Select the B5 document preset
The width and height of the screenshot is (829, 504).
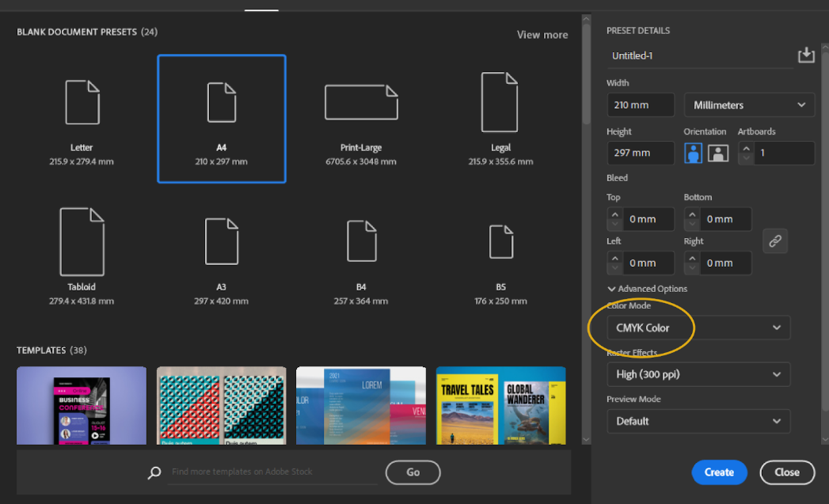[500, 242]
